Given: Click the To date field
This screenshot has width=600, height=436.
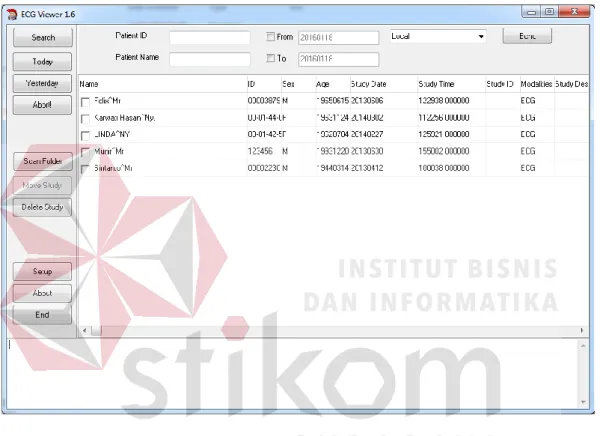Looking at the screenshot, I should click(338, 59).
